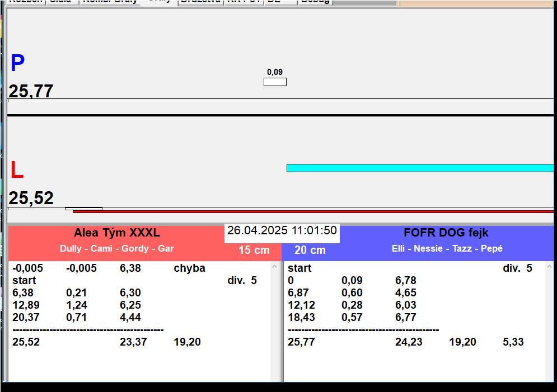This screenshot has width=557, height=392.
Task: Click the chyba entry in left results
Action: coord(189,268)
